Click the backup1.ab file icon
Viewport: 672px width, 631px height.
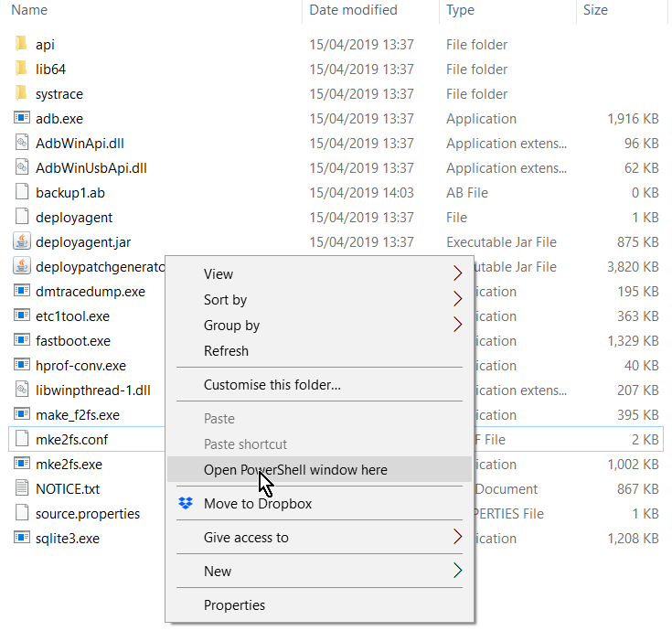[22, 192]
